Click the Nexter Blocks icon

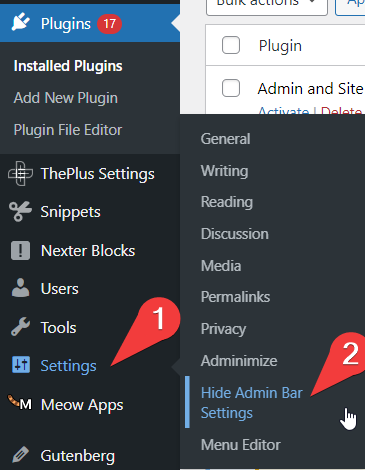pos(21,250)
